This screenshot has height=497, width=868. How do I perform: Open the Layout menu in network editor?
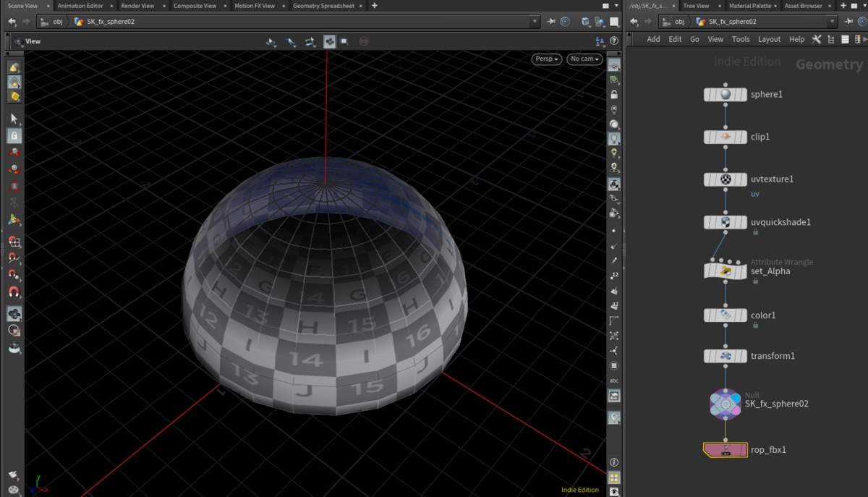[x=769, y=40]
